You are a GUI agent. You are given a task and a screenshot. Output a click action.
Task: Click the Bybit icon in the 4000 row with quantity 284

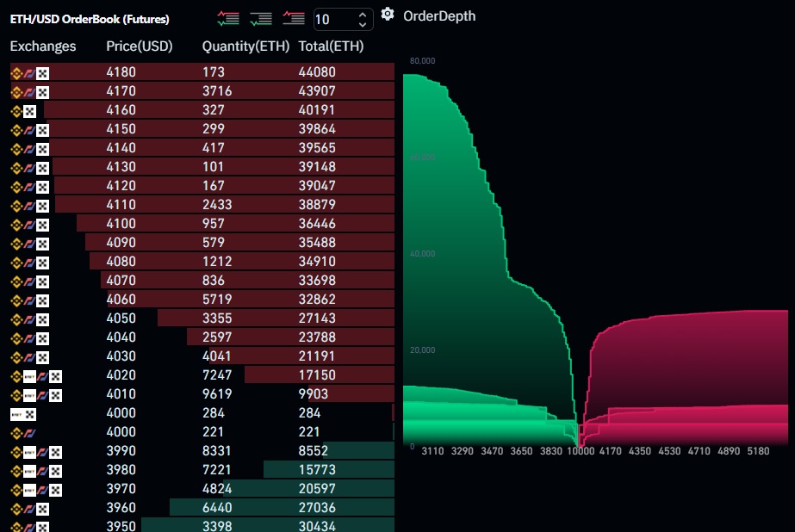pos(16,414)
